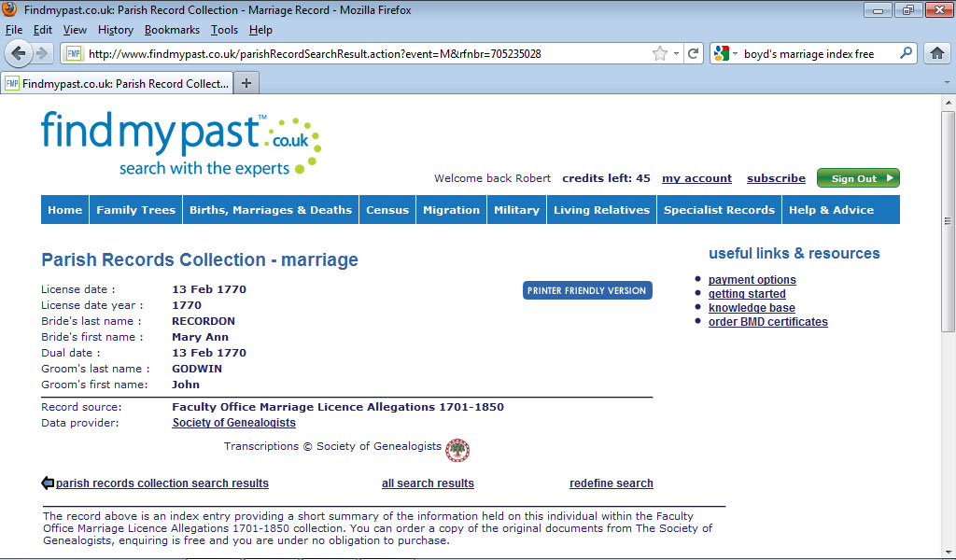Click the Faculty Office Marriage Licence Allegations text
Viewport: 956px width, 560px height.
338,407
